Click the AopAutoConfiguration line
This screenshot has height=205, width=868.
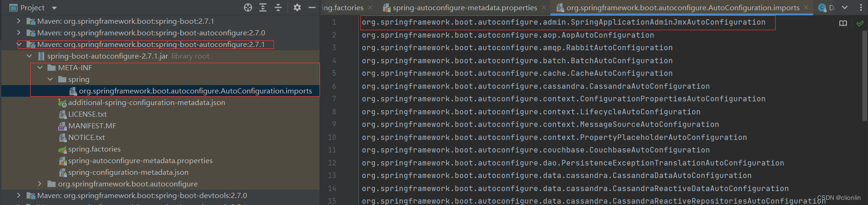[x=508, y=35]
